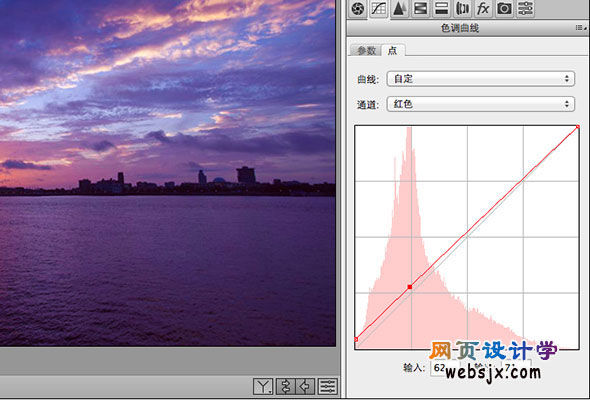
Task: Toggle current panel settings sliders icon
Action: click(328, 386)
